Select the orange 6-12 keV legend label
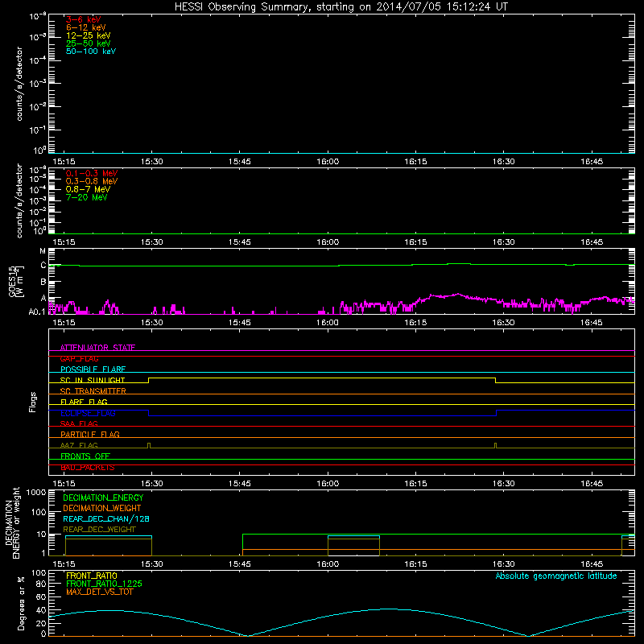 [86, 27]
